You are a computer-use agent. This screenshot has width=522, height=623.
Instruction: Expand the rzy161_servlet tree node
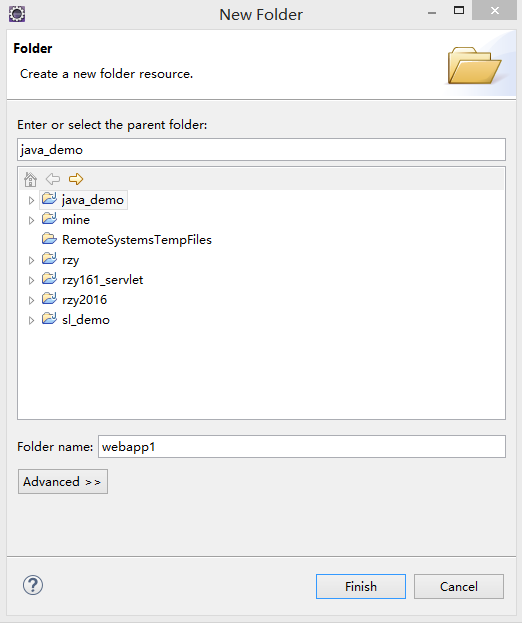click(x=31, y=280)
